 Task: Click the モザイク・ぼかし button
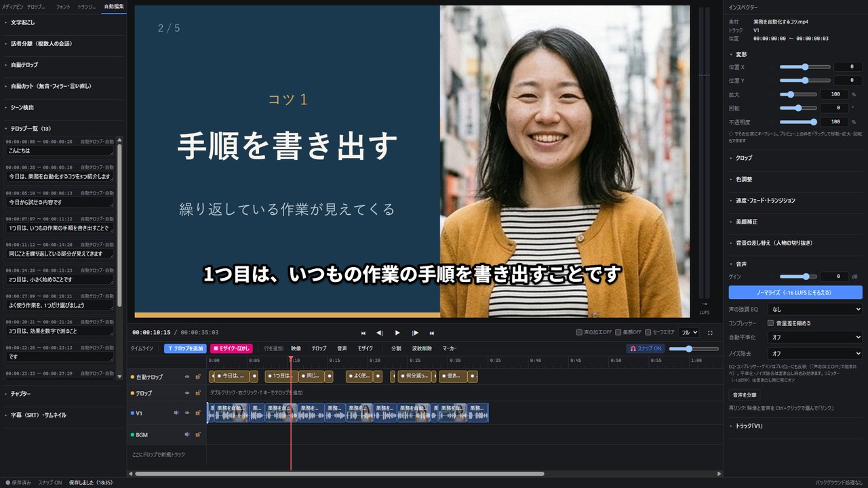click(231, 348)
